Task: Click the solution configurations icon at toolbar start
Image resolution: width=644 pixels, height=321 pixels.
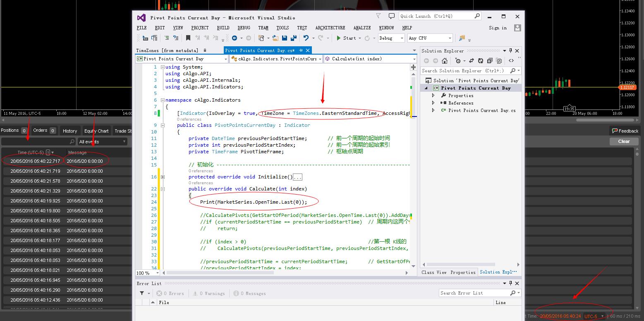Action: [145, 38]
